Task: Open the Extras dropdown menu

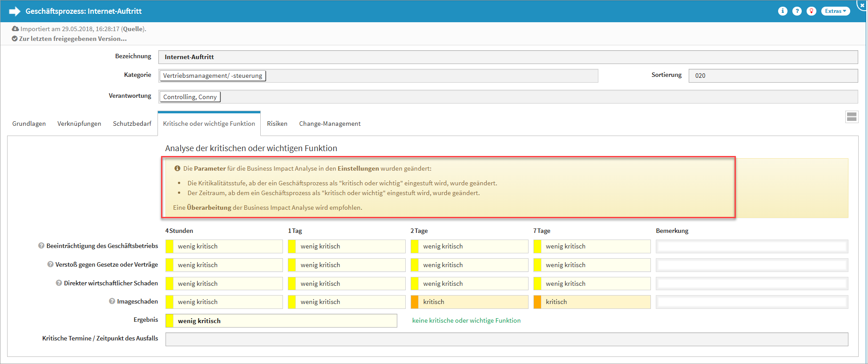Action: coord(835,11)
